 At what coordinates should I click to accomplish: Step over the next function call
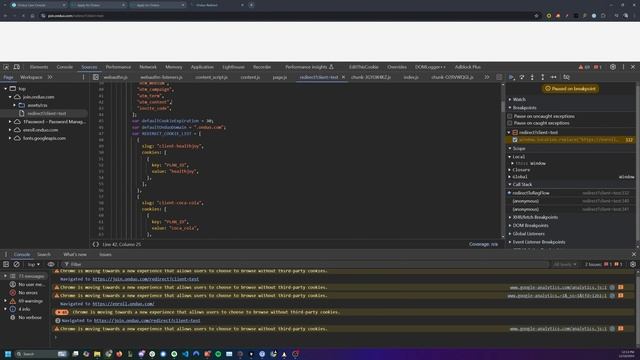tap(522, 77)
